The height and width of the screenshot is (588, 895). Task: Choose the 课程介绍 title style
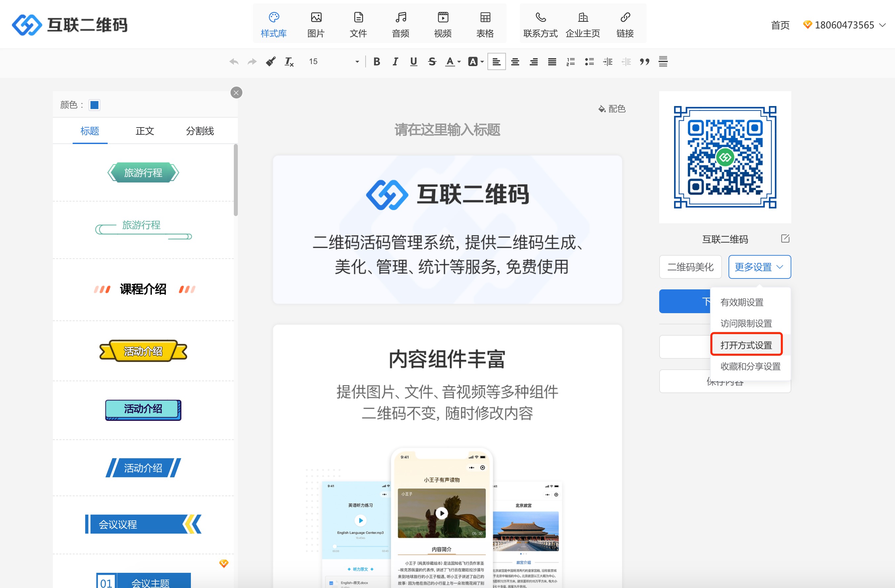coord(144,289)
